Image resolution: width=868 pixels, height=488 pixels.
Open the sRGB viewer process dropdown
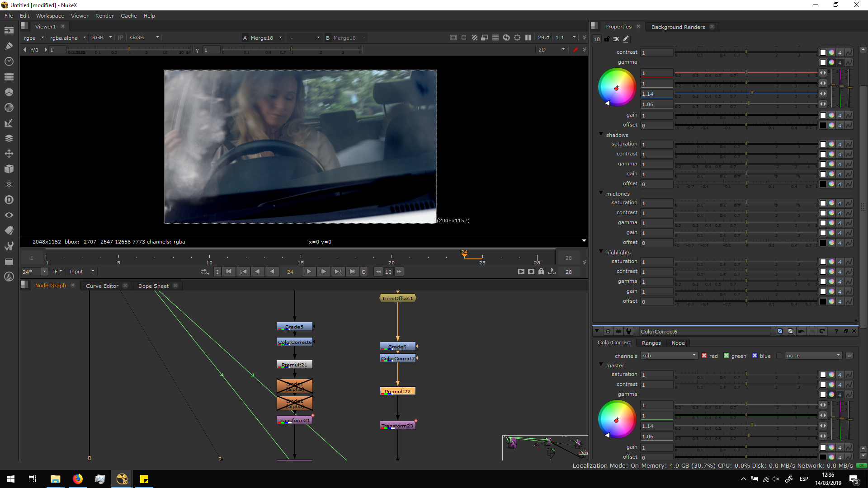click(x=144, y=38)
